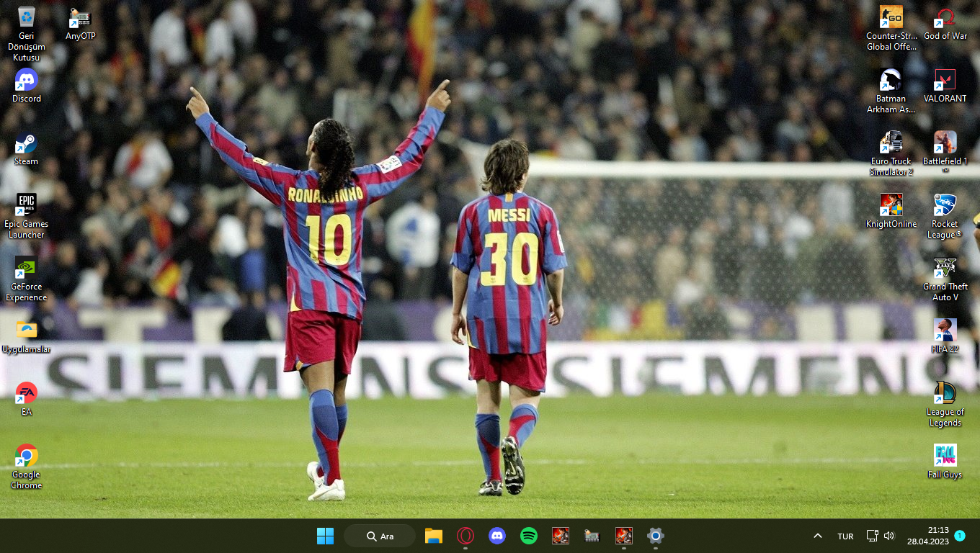Click the Ara search box in taskbar
Image resolution: width=980 pixels, height=553 pixels.
pyautogui.click(x=380, y=536)
